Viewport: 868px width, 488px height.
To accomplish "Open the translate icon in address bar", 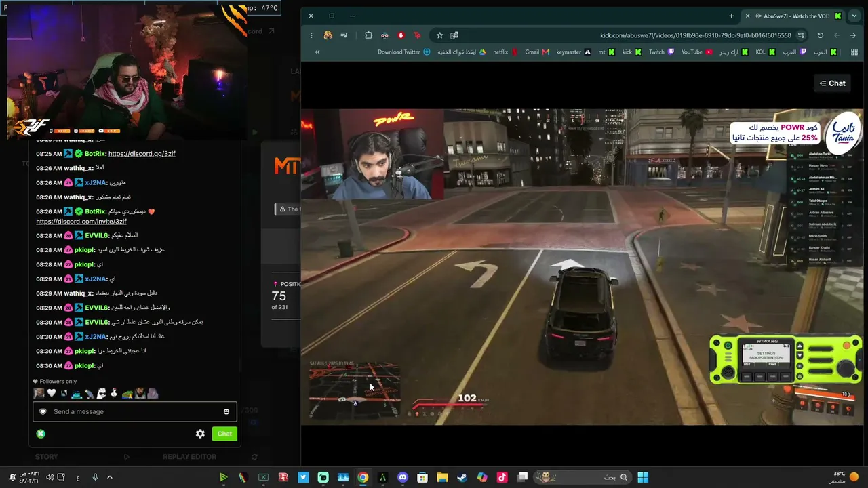I will coord(454,35).
